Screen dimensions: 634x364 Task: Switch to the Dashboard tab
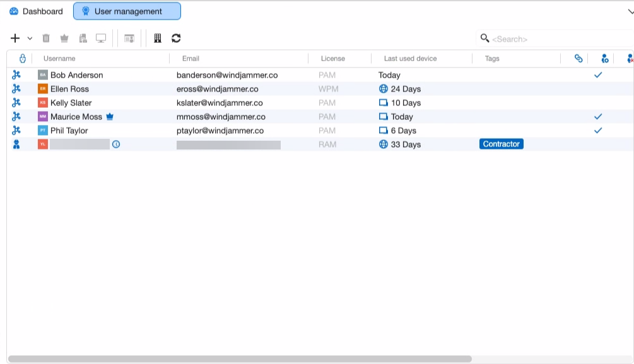click(36, 11)
